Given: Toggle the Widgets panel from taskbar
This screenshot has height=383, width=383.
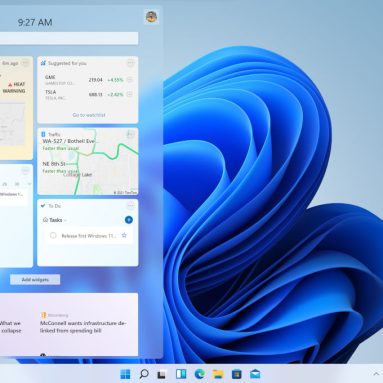Looking at the screenshot, I should (181, 374).
